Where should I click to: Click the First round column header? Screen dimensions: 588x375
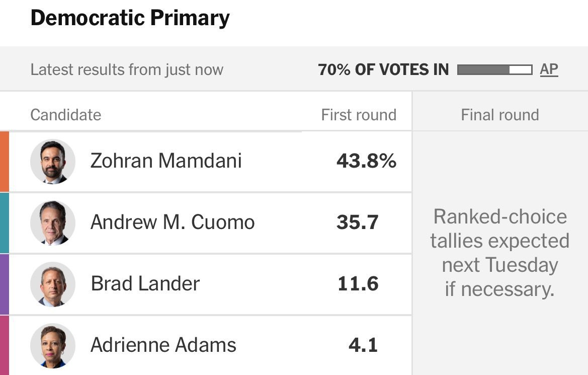tap(359, 115)
